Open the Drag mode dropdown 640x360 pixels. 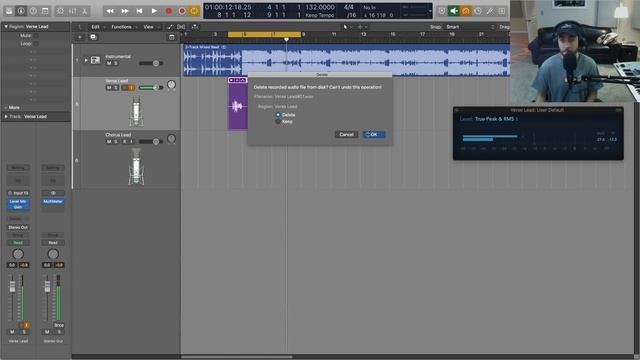tap(504, 27)
